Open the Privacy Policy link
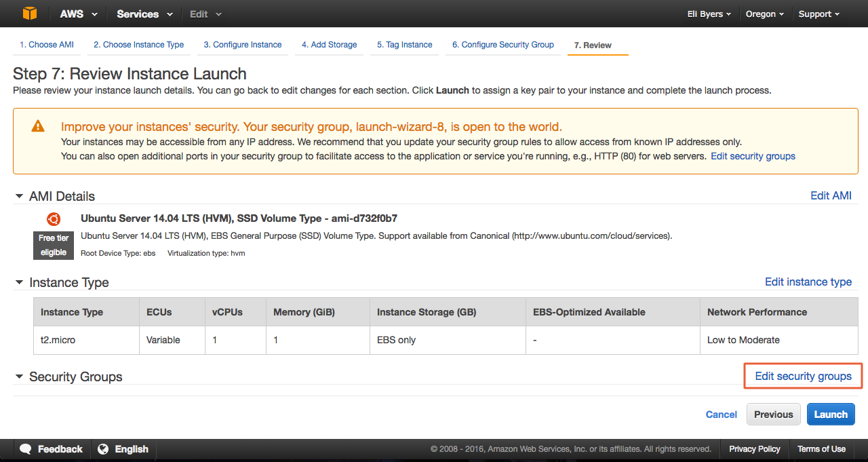Image resolution: width=868 pixels, height=462 pixels. tap(755, 449)
